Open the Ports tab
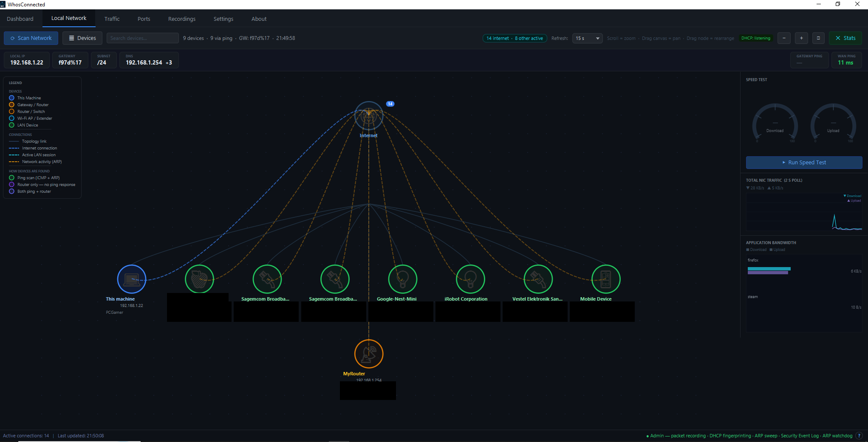Image resolution: width=868 pixels, height=442 pixels. (x=144, y=19)
